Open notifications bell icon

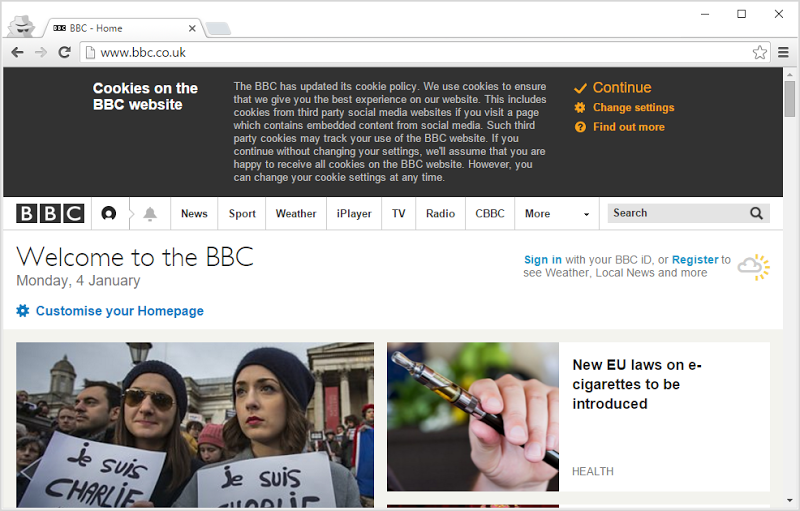click(150, 213)
